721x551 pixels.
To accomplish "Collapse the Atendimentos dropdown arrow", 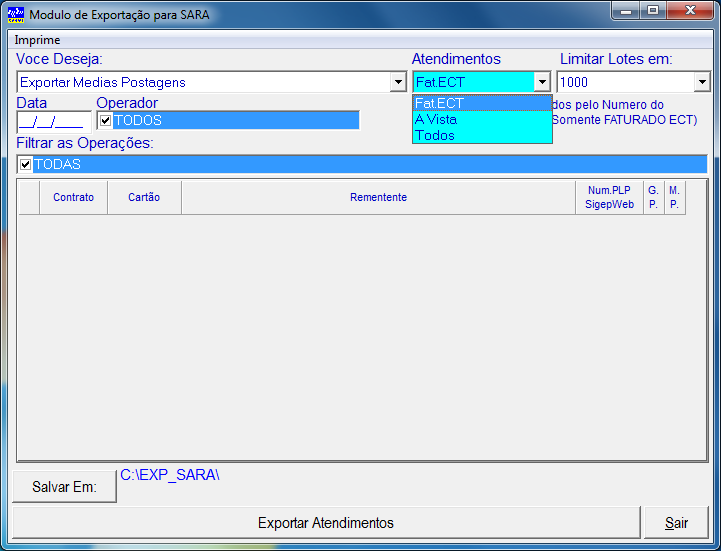I will 543,82.
